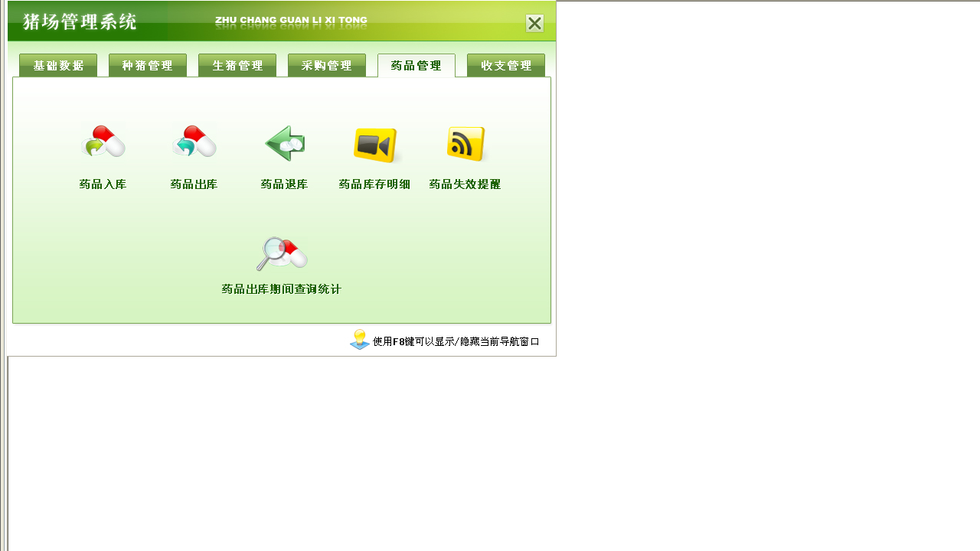Open the 药品库存明细 camera-style icon
Screen dimensions: 980x551
(x=374, y=143)
